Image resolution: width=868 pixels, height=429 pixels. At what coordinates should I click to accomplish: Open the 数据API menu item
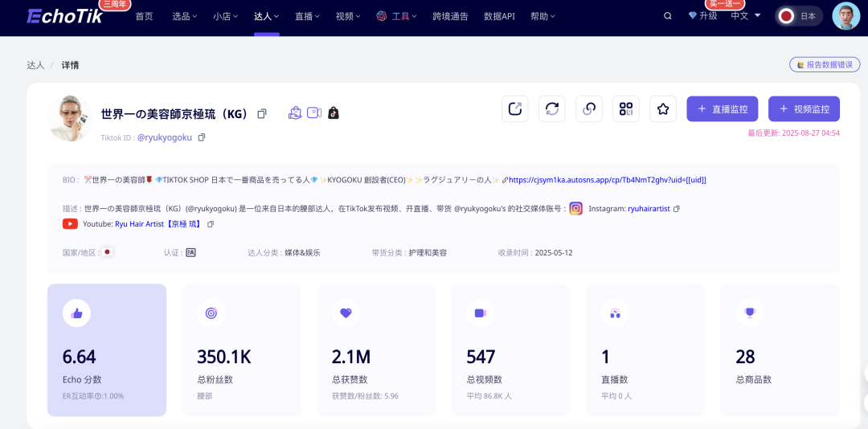[x=499, y=16]
